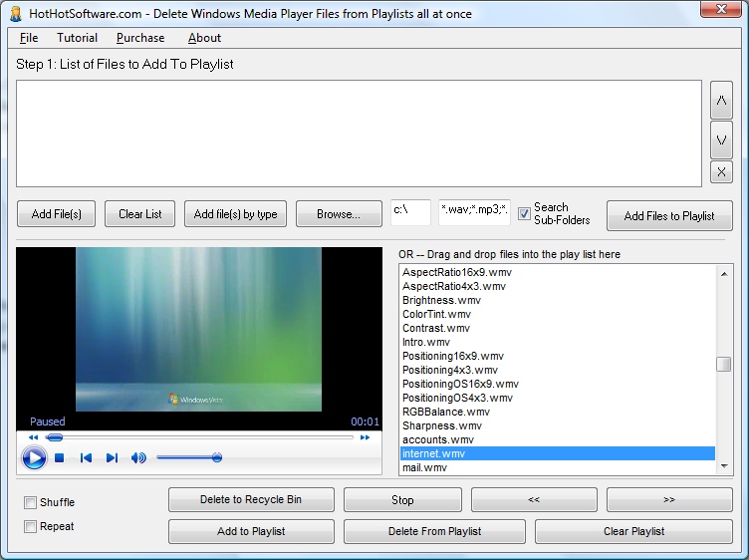Click the rewind icon left of seek bar
The height and width of the screenshot is (560, 749).
tap(33, 437)
